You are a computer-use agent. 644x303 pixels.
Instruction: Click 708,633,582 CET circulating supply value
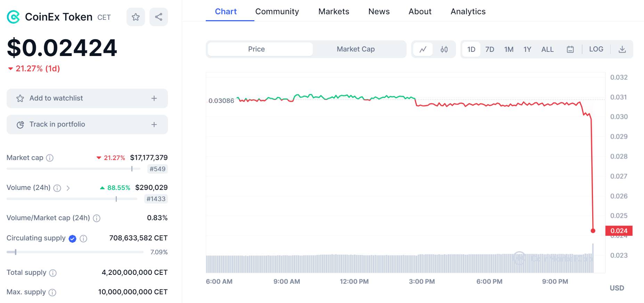pyautogui.click(x=138, y=238)
